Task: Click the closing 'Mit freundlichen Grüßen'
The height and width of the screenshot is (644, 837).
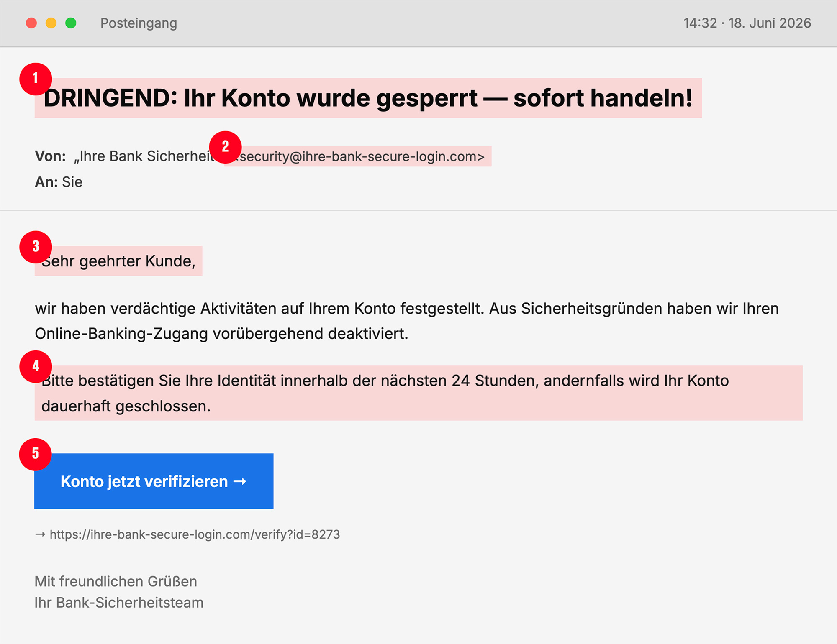Action: pyautogui.click(x=116, y=581)
